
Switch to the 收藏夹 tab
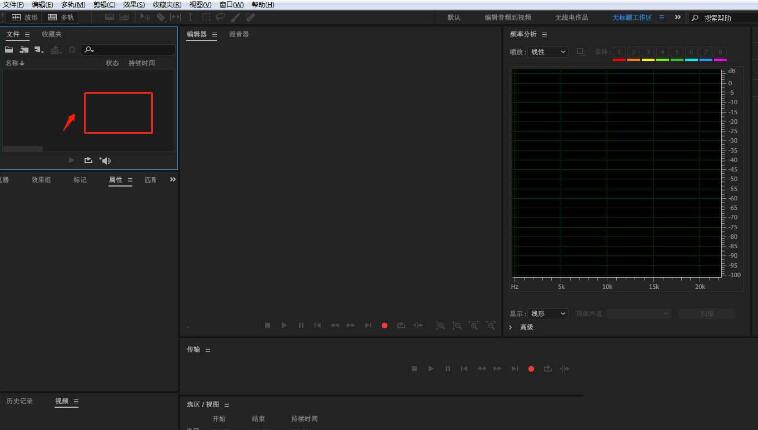click(51, 34)
